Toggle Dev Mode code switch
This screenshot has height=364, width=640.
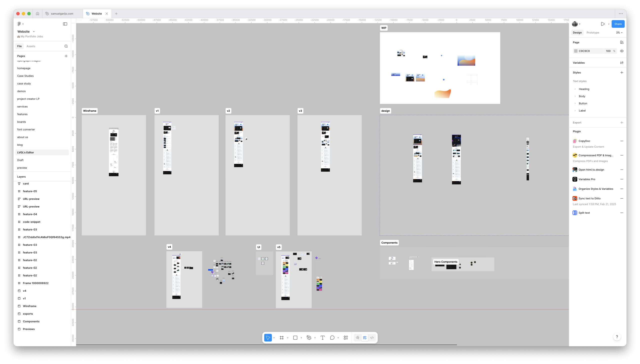(x=372, y=338)
